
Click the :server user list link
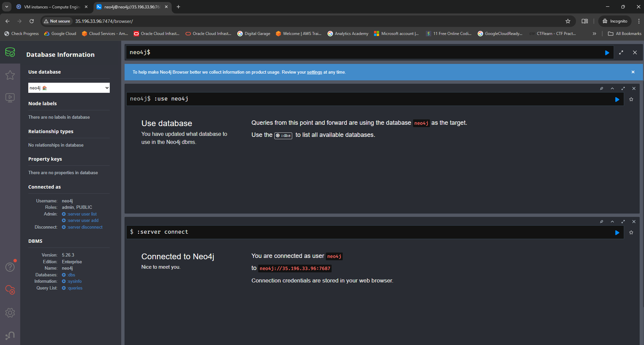tap(79, 214)
